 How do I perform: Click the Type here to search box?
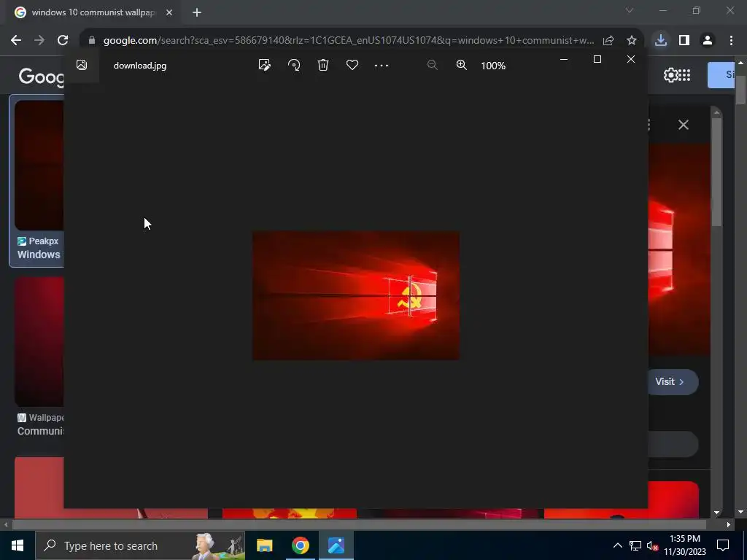(x=140, y=545)
